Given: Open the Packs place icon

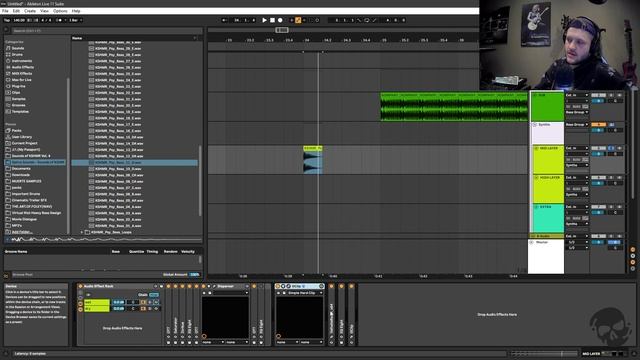Looking at the screenshot, I should 8,131.
